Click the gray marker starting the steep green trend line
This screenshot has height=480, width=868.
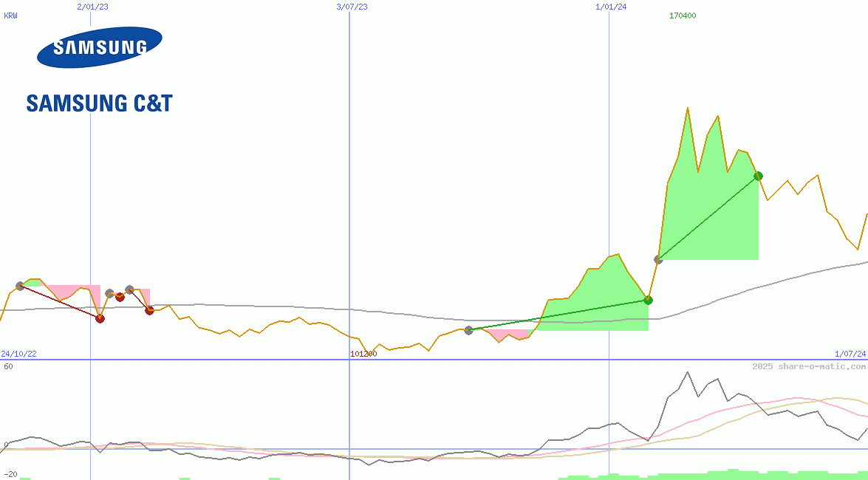click(x=658, y=259)
